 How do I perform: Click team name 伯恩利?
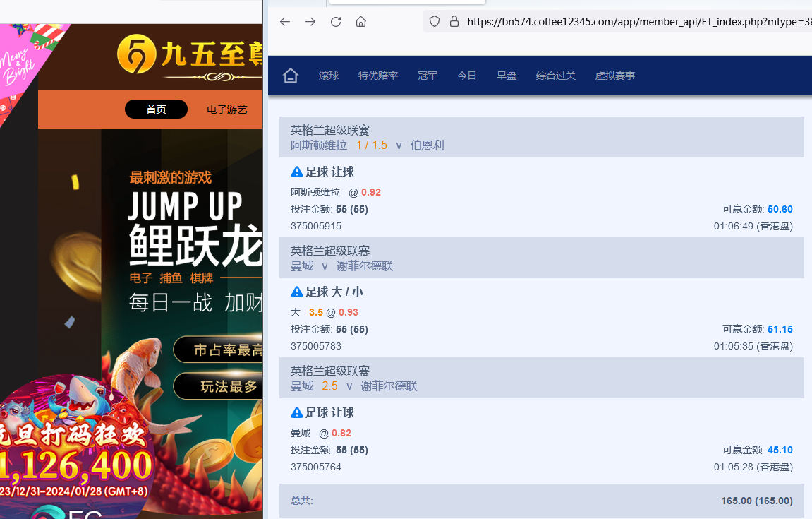pyautogui.click(x=428, y=145)
